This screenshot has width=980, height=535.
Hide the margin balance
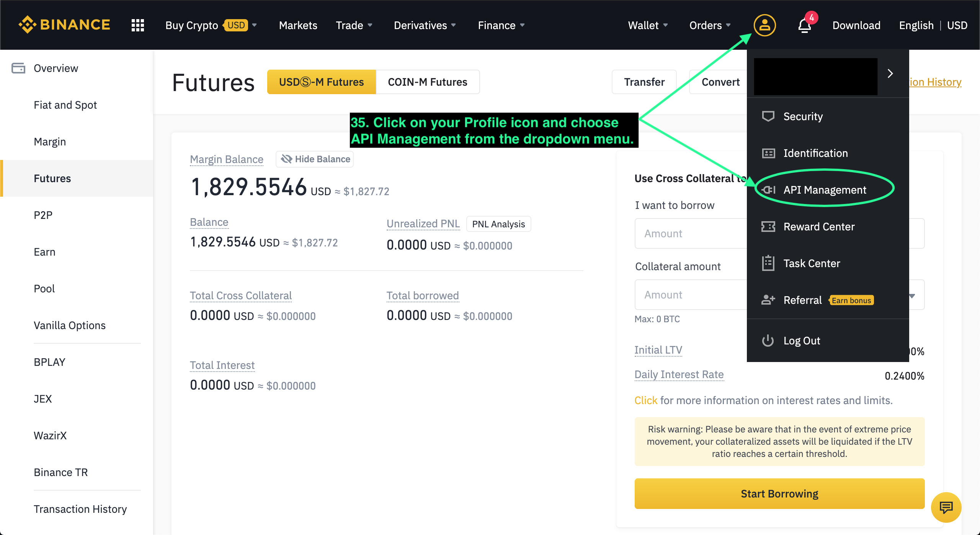pos(314,159)
